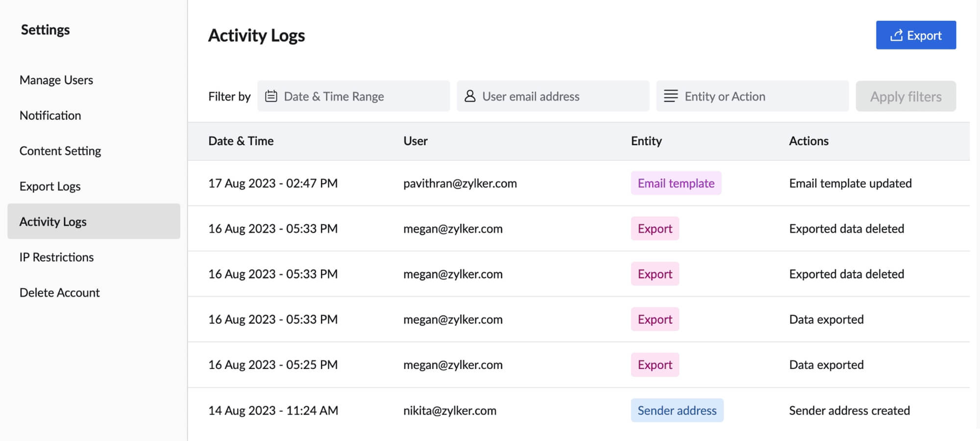The height and width of the screenshot is (441, 980).
Task: Expand the Date & Time column header
Action: coord(241,141)
